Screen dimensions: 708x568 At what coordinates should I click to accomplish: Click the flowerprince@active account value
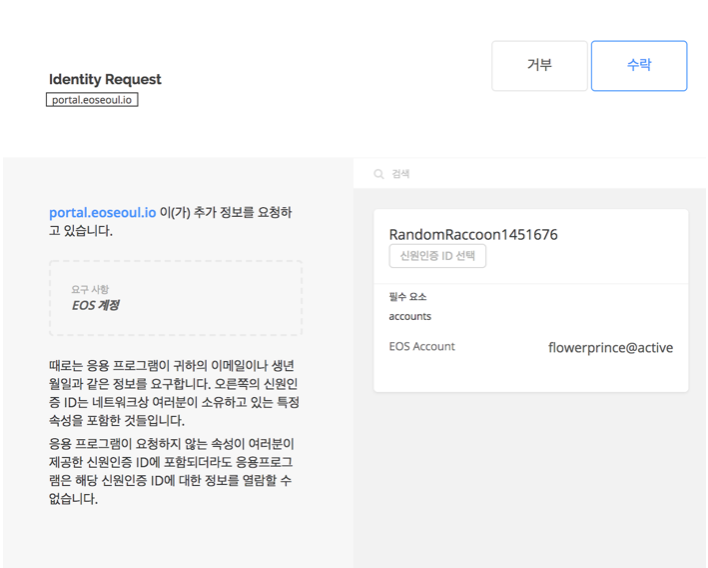point(610,348)
